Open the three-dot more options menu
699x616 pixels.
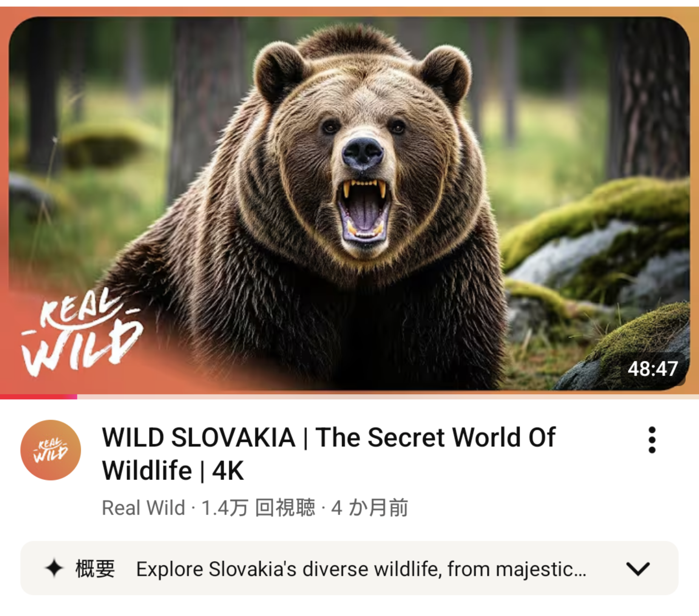click(x=652, y=440)
